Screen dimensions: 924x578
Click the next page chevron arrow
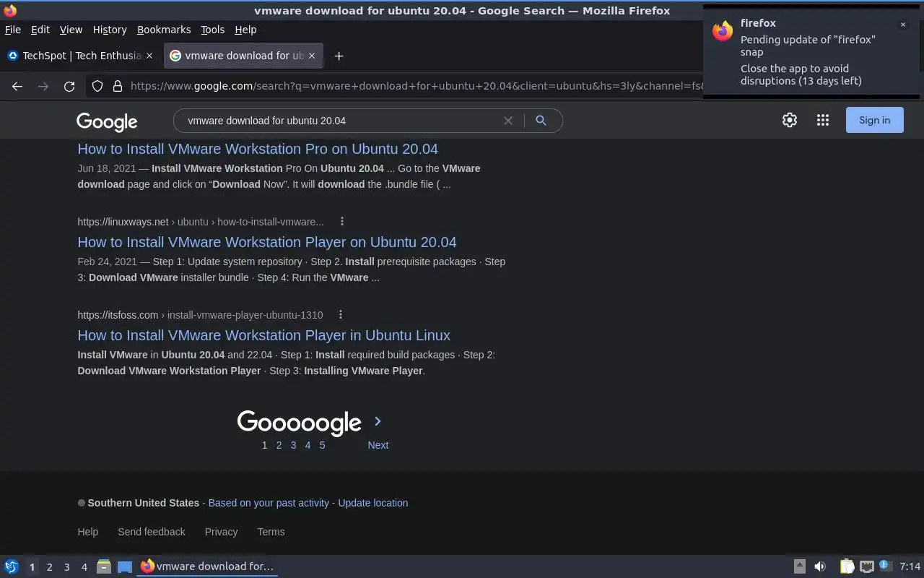click(x=378, y=421)
